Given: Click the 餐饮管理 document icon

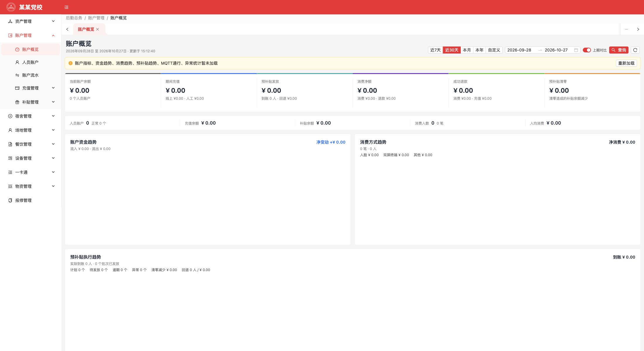Looking at the screenshot, I should (x=10, y=144).
